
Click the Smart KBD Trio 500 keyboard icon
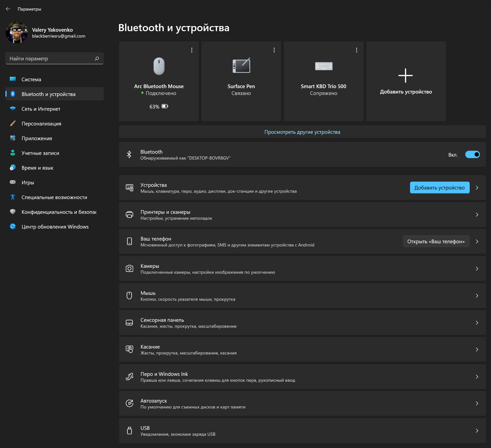click(x=323, y=66)
